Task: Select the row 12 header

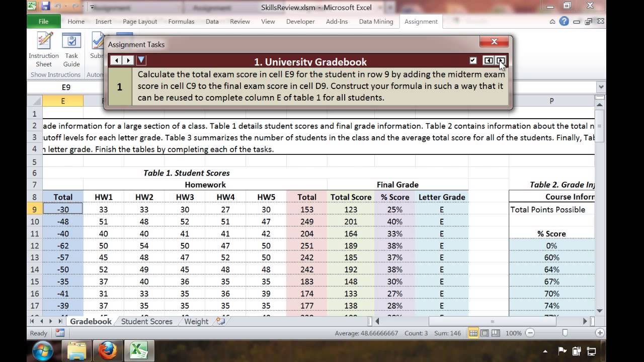Action: coord(35,245)
